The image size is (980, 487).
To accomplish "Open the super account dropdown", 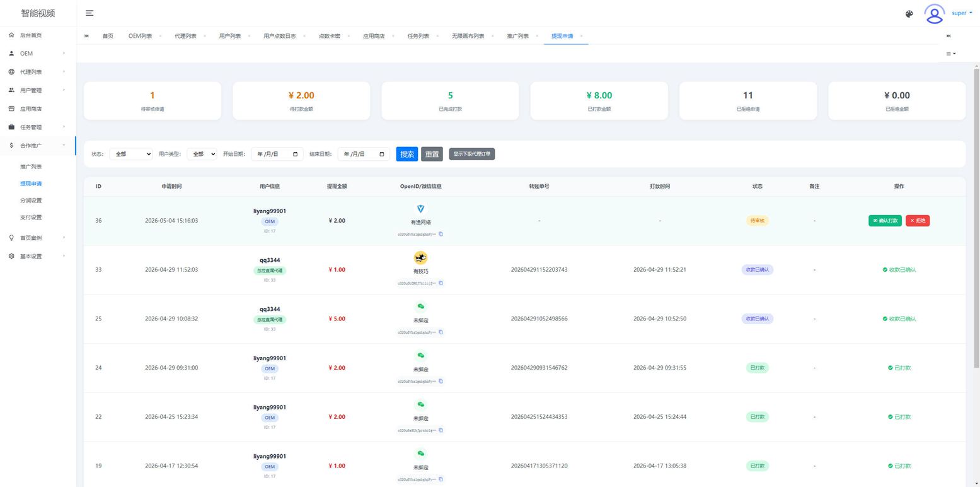I will pyautogui.click(x=962, y=13).
